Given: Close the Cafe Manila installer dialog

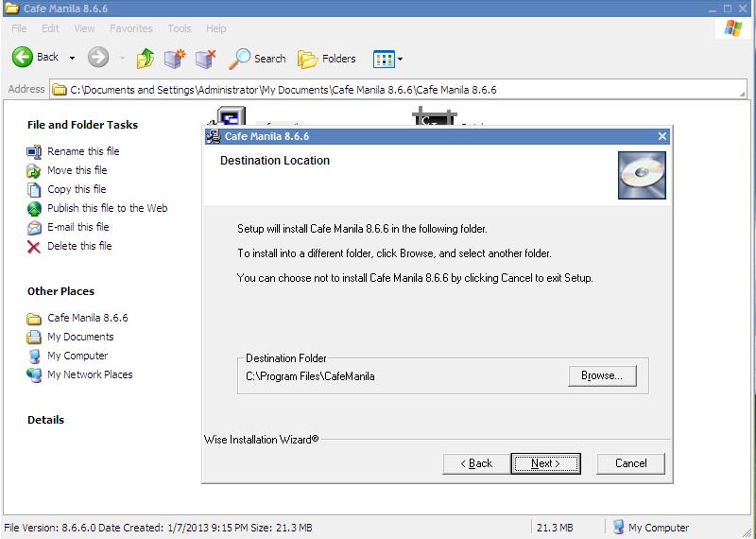Looking at the screenshot, I should coord(662,136).
